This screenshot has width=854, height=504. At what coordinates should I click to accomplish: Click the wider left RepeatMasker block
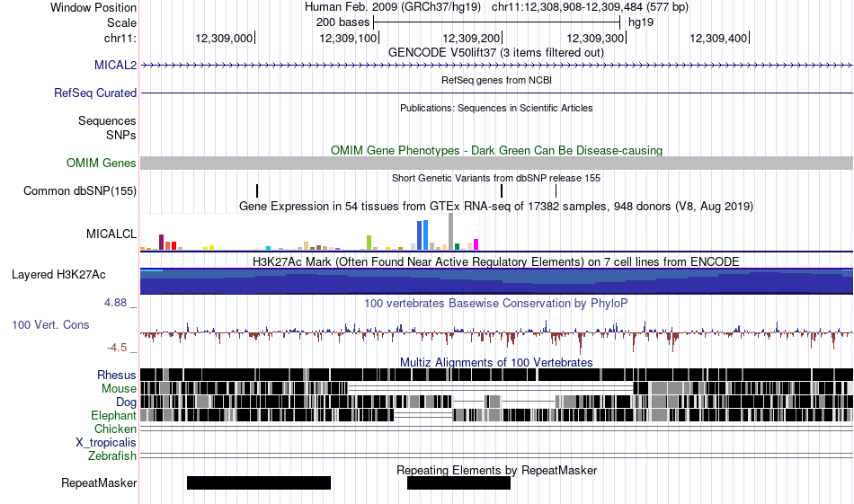(259, 482)
